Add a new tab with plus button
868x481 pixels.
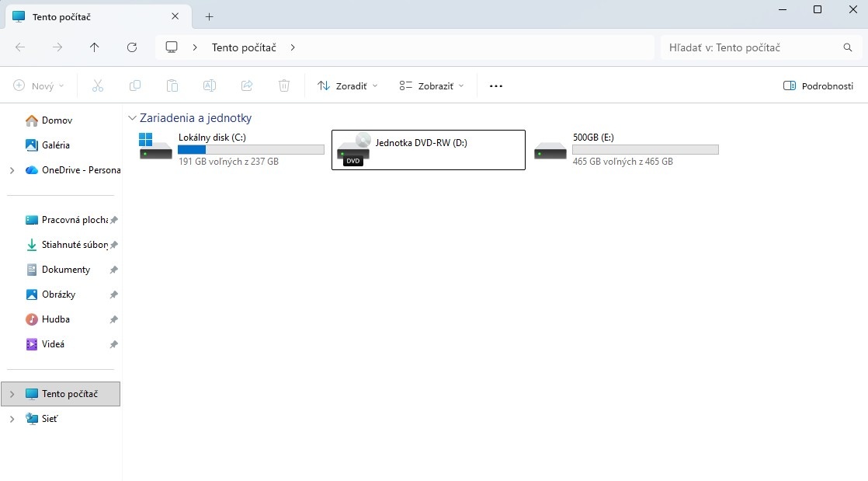click(210, 16)
